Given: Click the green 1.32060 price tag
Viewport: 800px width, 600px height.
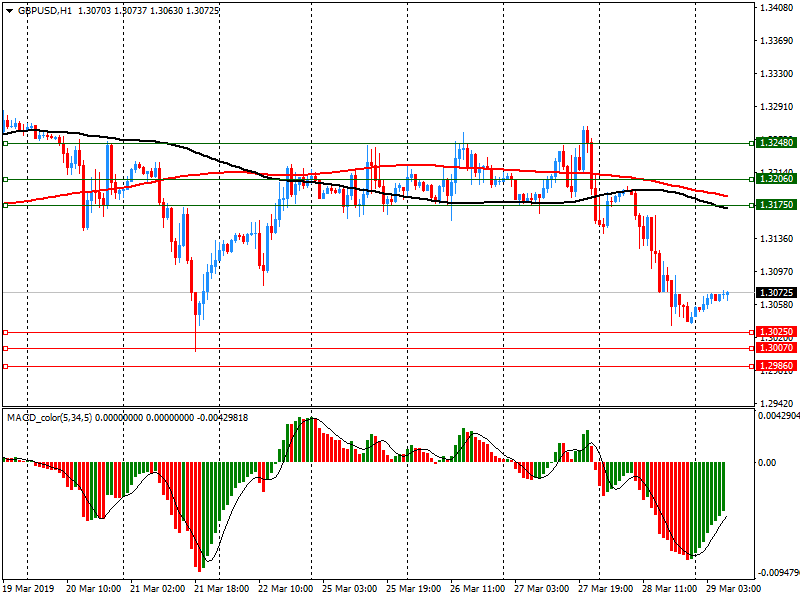Looking at the screenshot, I should (x=775, y=179).
